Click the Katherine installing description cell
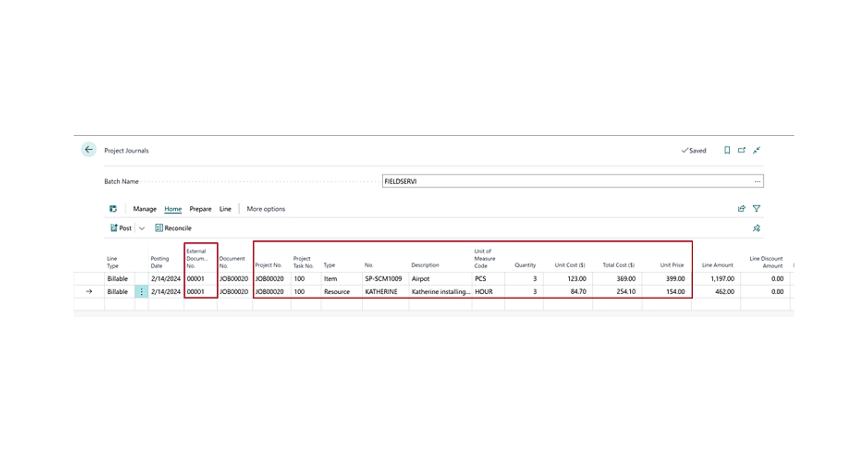Image resolution: width=868 pixels, height=452 pixels. click(x=440, y=292)
